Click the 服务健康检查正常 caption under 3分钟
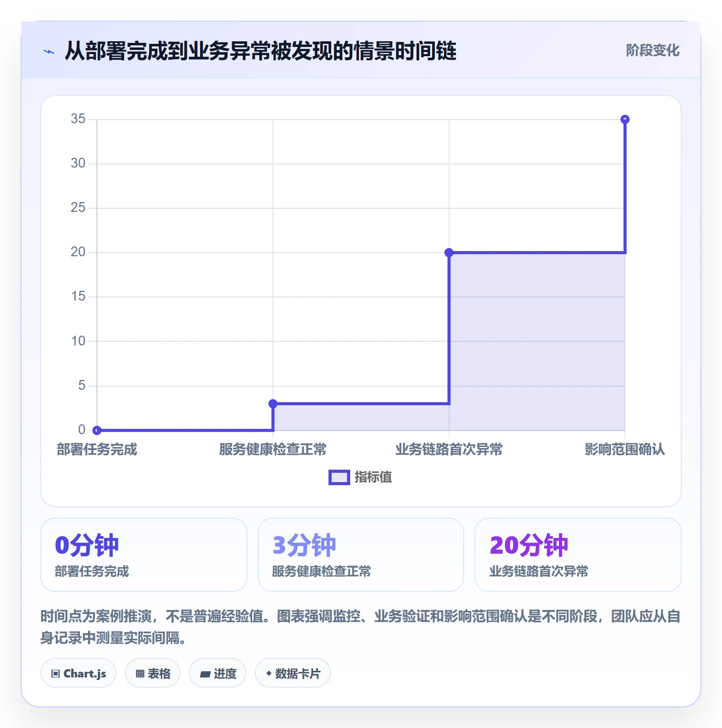Screen dimensions: 722x728 pyautogui.click(x=321, y=571)
